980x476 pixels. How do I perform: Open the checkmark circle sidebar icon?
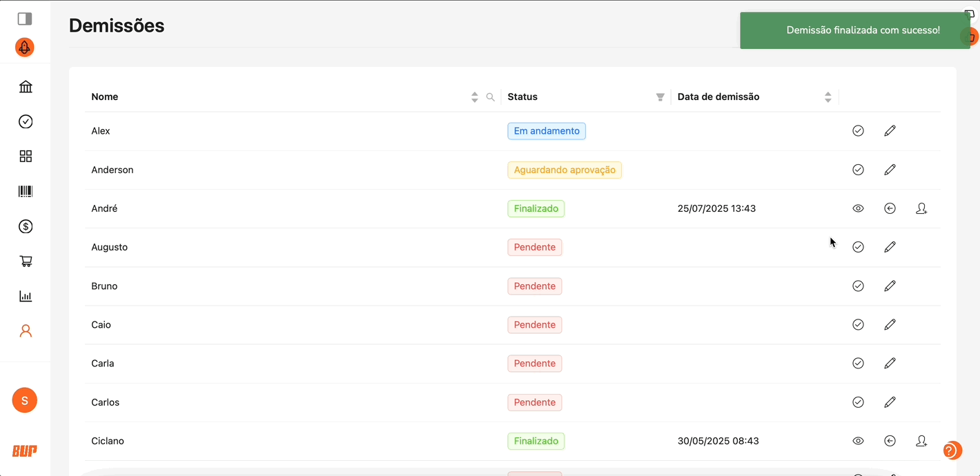pyautogui.click(x=26, y=121)
